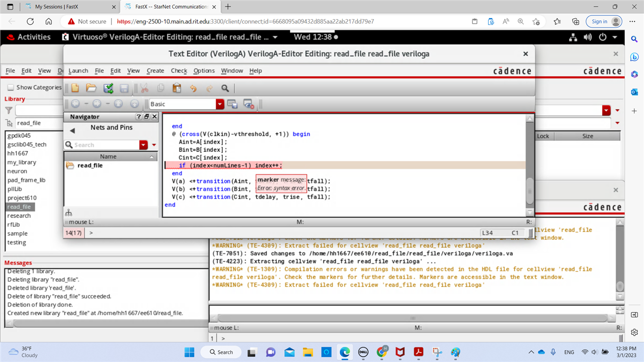Click the browser Sign in button
This screenshot has width=644, height=362.
coord(604,22)
